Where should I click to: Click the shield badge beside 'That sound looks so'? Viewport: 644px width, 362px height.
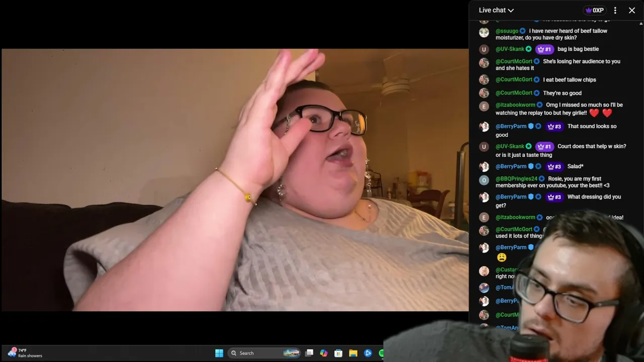tap(531, 127)
